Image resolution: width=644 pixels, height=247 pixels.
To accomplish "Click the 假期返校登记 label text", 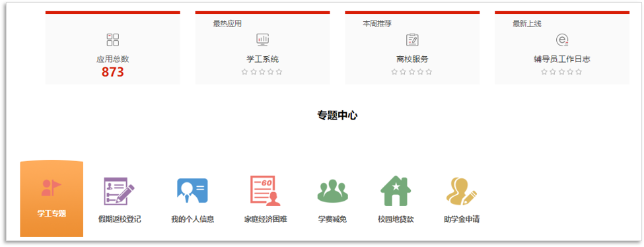I will pyautogui.click(x=120, y=219).
